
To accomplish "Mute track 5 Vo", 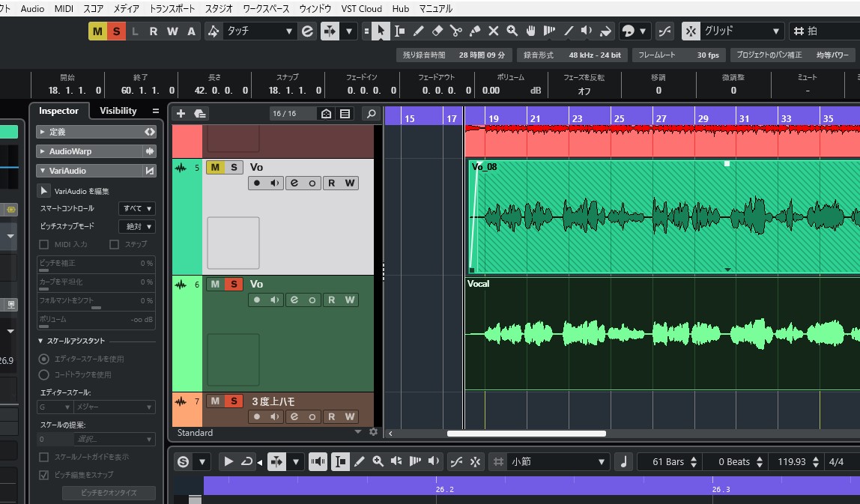I will point(215,167).
